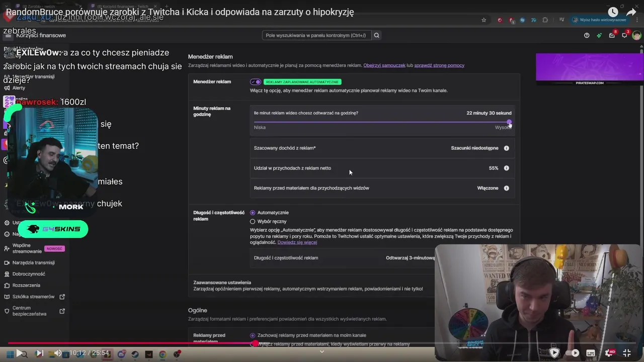The image size is (644, 362).
Task: Click YouTube Watch later clock icon
Action: click(613, 12)
